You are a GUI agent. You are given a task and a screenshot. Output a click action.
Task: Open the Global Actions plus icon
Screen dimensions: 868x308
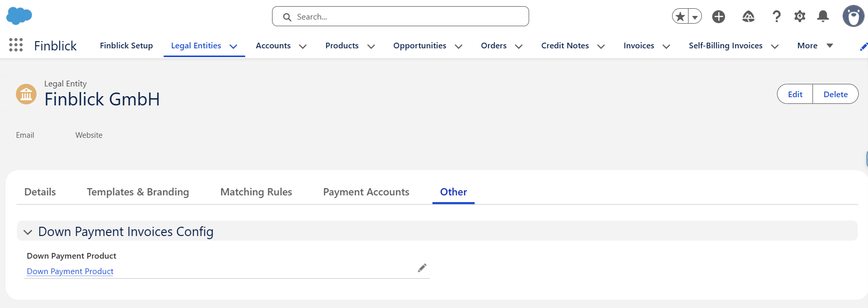click(718, 16)
